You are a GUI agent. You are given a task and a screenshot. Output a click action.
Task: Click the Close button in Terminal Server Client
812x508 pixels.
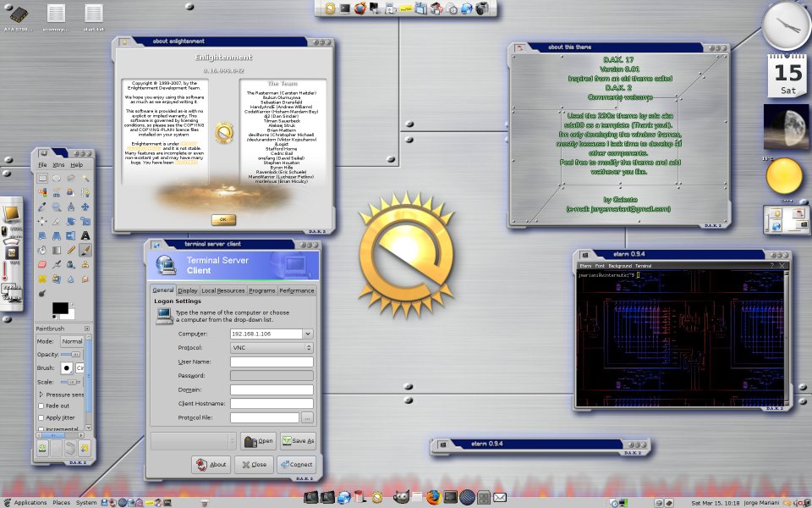(x=255, y=465)
